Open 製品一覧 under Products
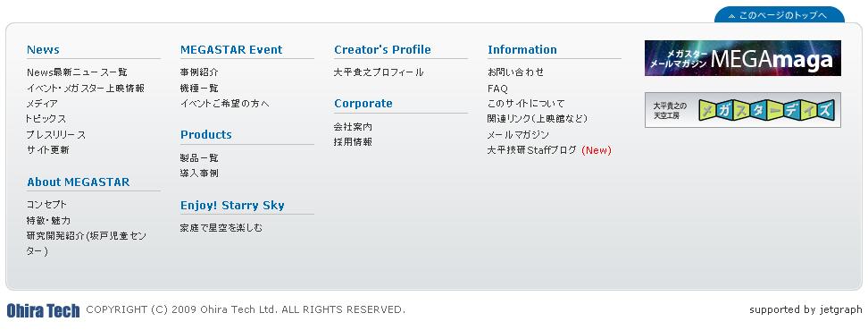This screenshot has height=330, width=868. [x=199, y=158]
